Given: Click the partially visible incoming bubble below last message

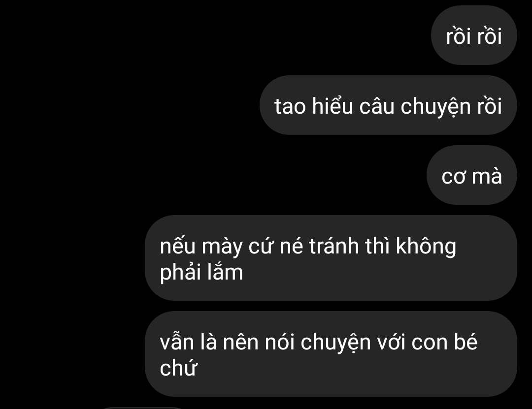Looking at the screenshot, I should 142,408.
